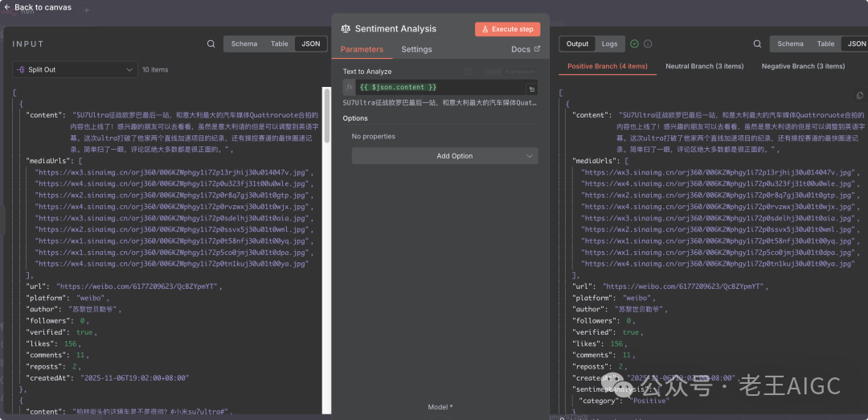Switch output view to Logs
The image size is (868, 420).
point(609,43)
